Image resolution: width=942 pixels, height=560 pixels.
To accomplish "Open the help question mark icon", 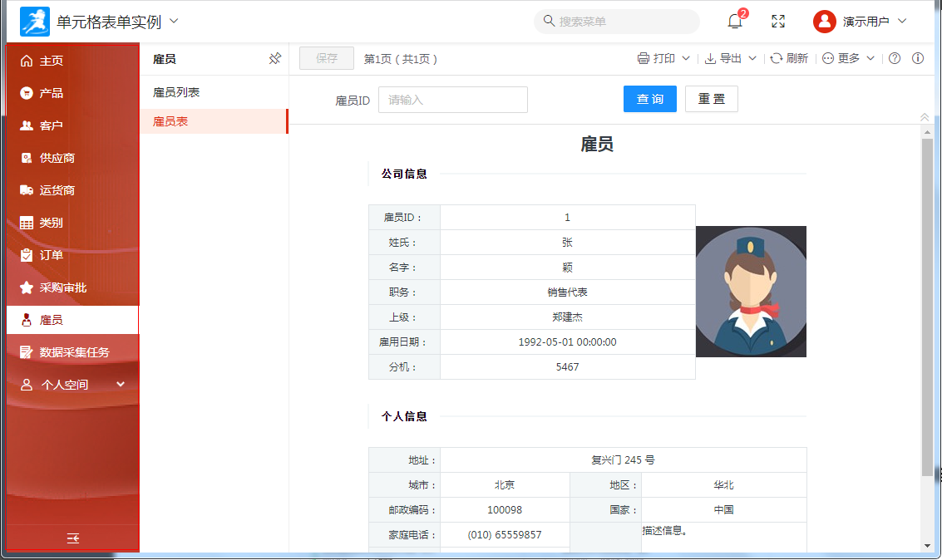I will [x=895, y=58].
